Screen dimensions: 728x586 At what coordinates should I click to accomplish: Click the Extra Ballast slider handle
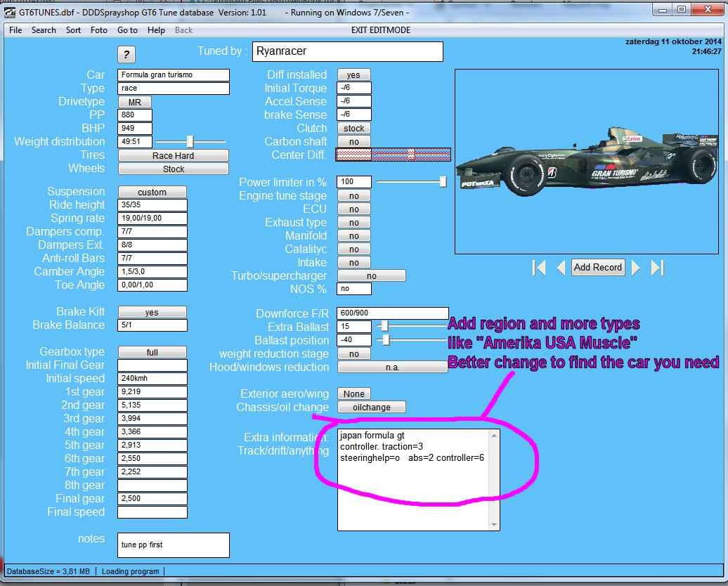pyautogui.click(x=384, y=326)
